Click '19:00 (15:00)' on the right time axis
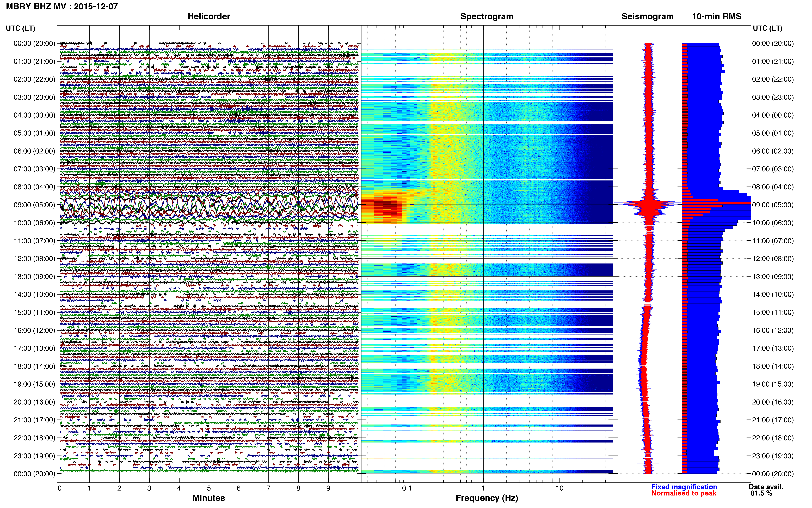The image size is (812, 508). pos(773,384)
